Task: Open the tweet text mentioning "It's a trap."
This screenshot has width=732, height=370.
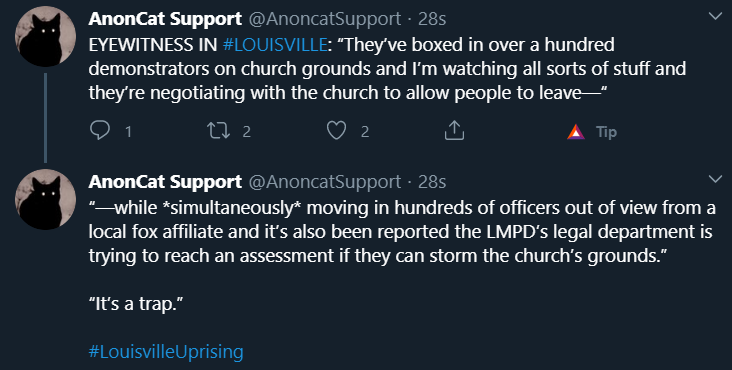Action: pos(135,304)
